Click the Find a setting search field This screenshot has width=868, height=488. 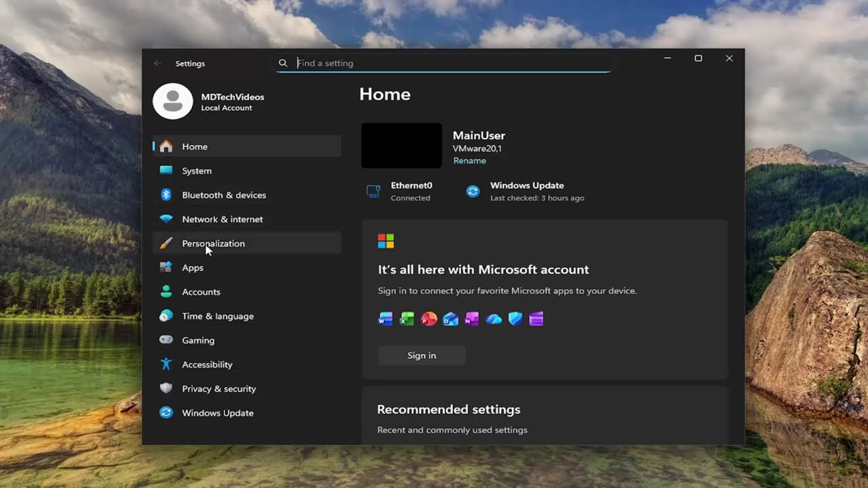pos(444,63)
